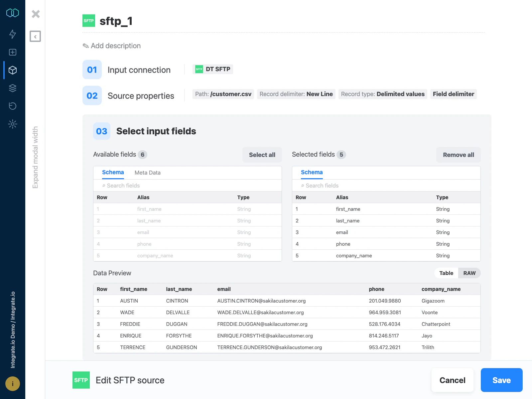This screenshot has width=532, height=399.
Task: Click the DT SFTP connection chip
Action: (213, 69)
